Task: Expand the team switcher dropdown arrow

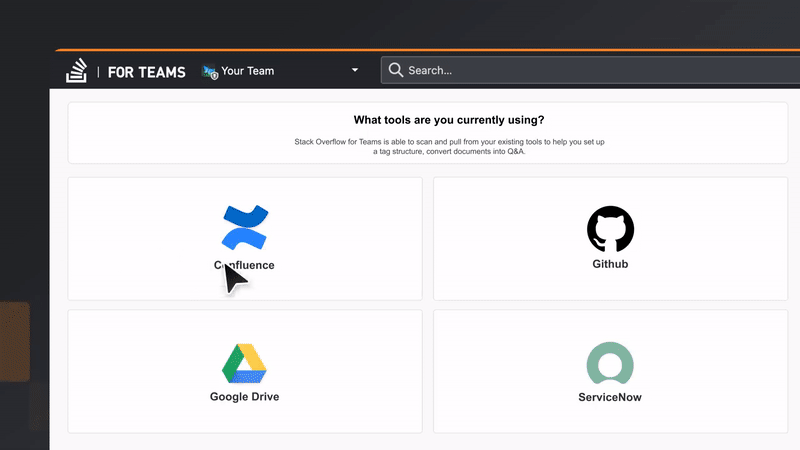Action: 355,70
